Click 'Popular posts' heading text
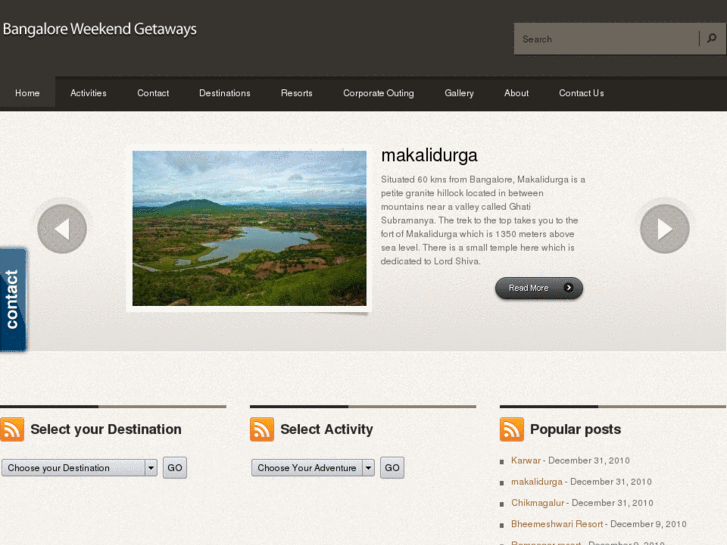This screenshot has width=727, height=545. [575, 429]
